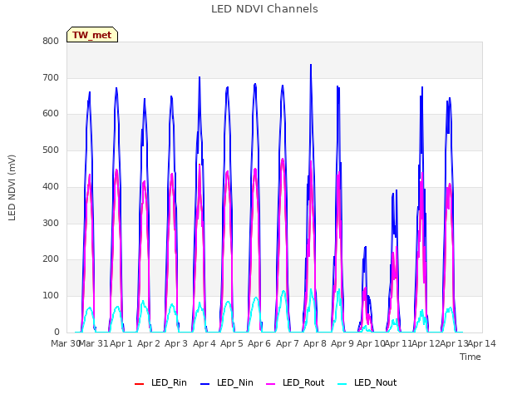
Task: Toggle the LED_Nin legend entry
Action: (227, 383)
